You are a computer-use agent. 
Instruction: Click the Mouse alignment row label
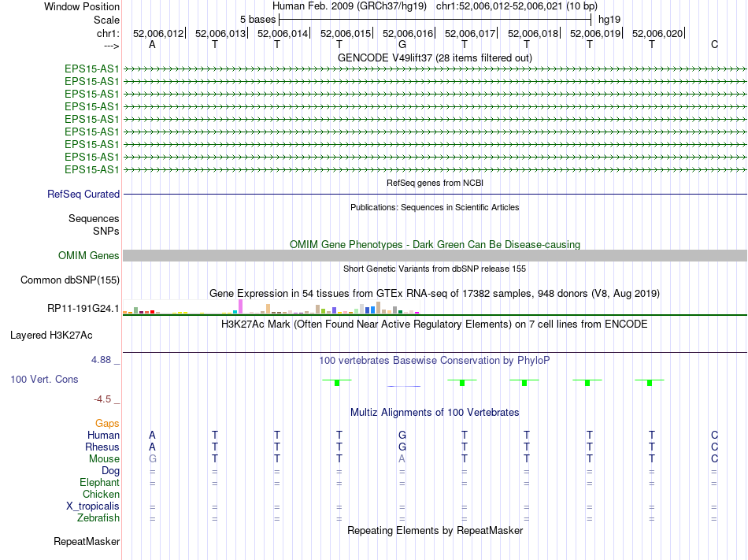click(x=104, y=459)
